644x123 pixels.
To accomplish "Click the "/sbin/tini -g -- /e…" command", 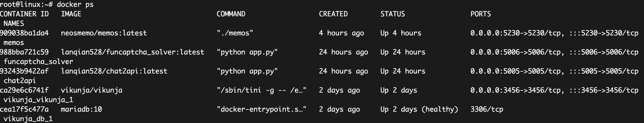I will (261, 90).
